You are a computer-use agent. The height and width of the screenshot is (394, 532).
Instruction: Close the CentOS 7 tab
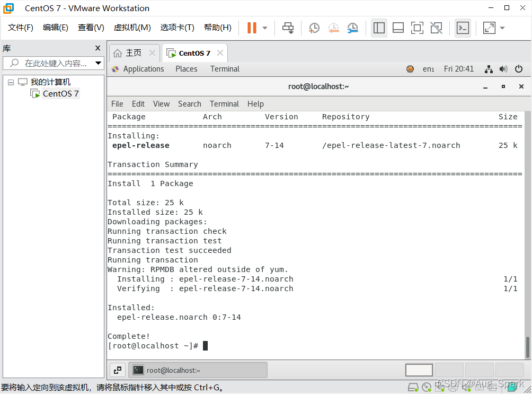pos(220,53)
